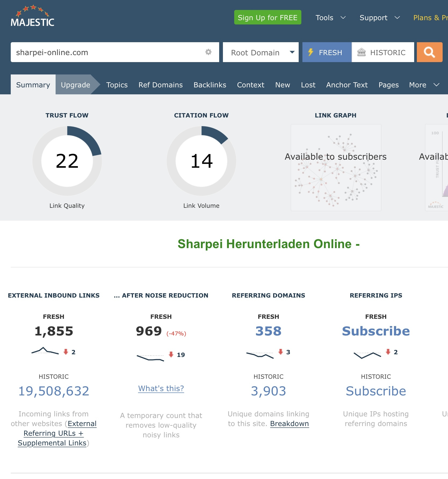The image size is (448, 479).
Task: Open the Ref Domains tab
Action: [161, 85]
